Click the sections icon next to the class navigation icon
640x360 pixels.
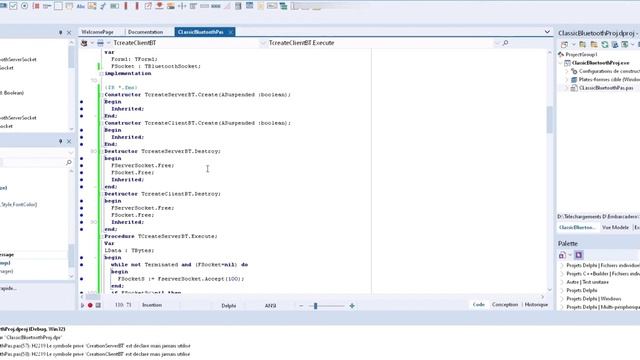click(x=100, y=43)
